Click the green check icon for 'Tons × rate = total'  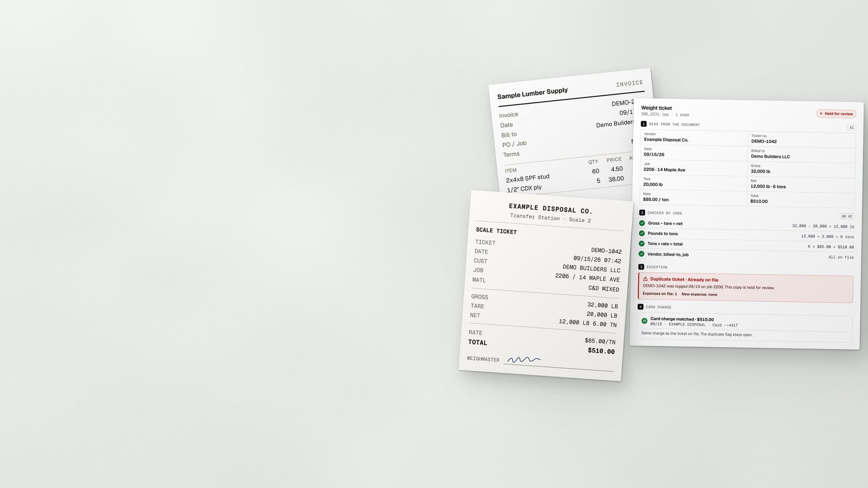click(642, 243)
